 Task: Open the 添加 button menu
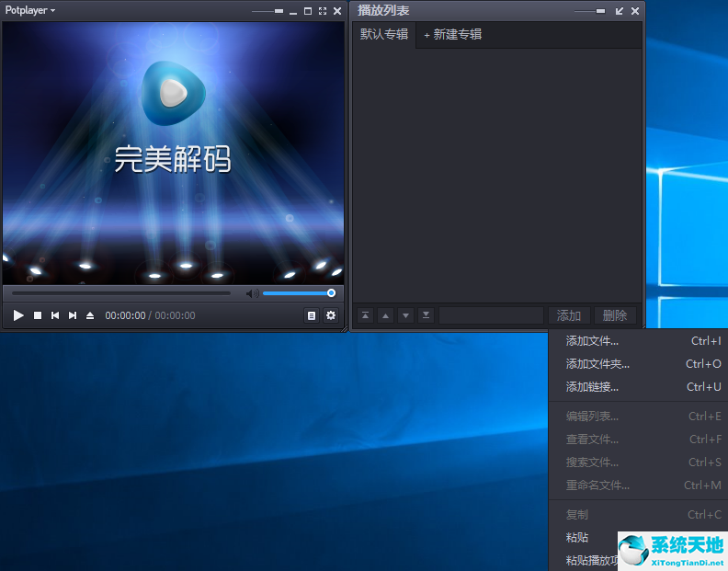tap(569, 315)
